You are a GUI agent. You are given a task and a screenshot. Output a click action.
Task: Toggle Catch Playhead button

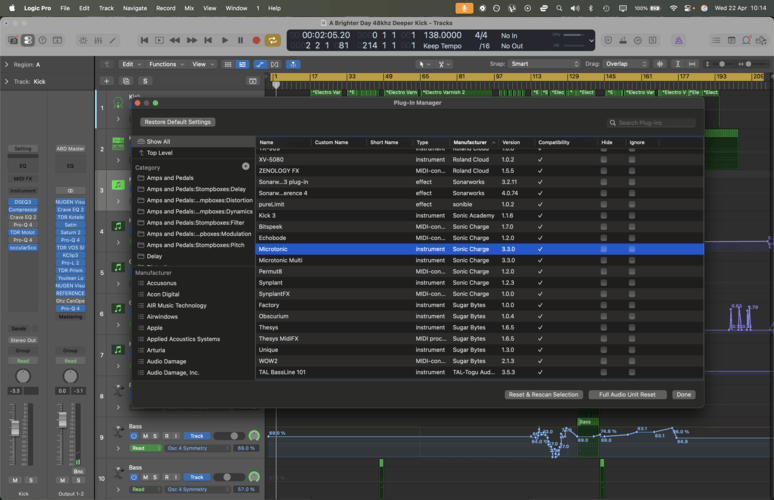click(293, 64)
